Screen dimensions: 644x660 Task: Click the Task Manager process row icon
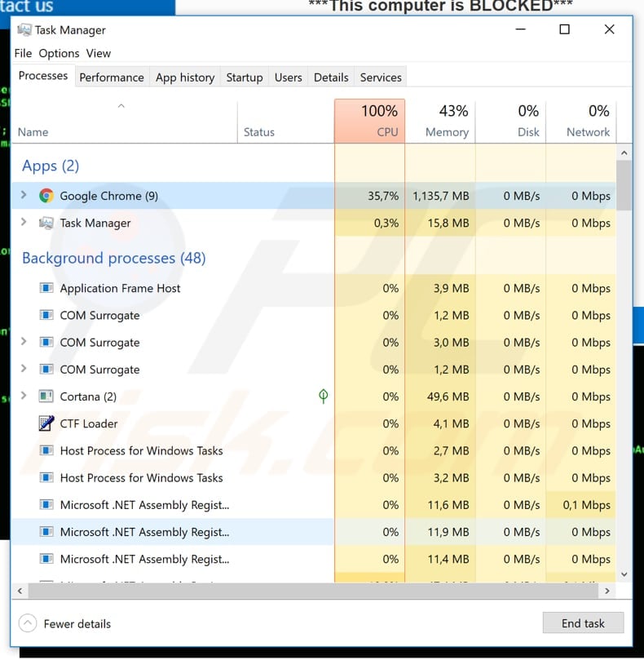click(x=46, y=223)
